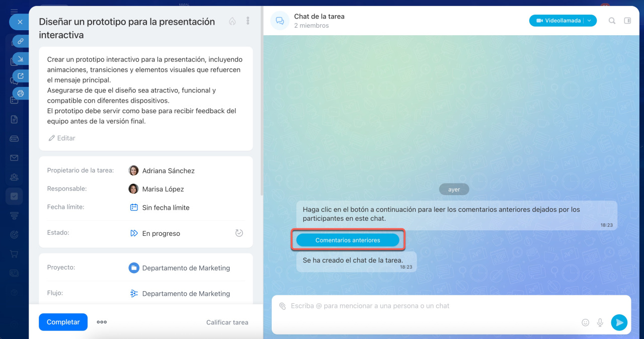644x339 pixels.
Task: Open the Tasks section in left sidebar
Action: coord(14,196)
